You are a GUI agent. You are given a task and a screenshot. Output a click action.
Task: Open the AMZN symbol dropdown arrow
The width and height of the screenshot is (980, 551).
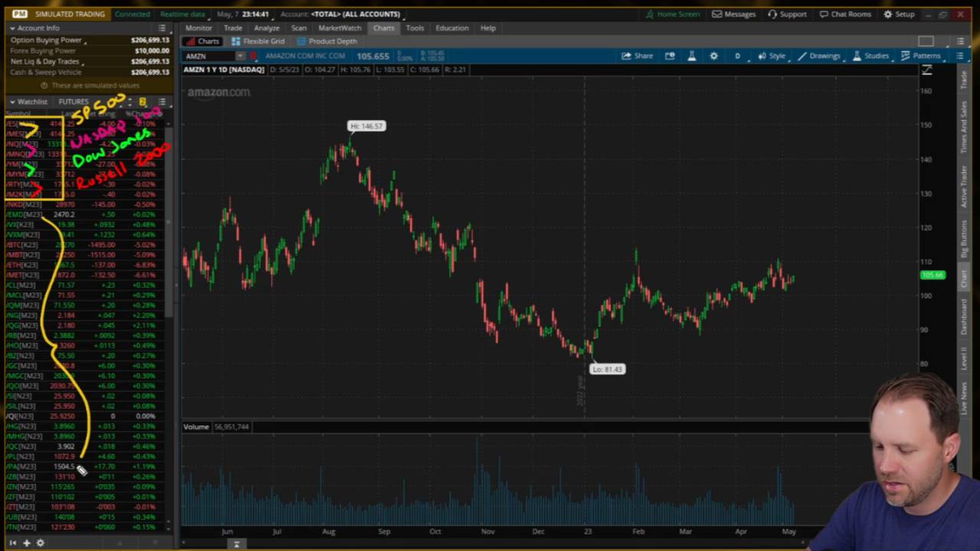pyautogui.click(x=240, y=56)
